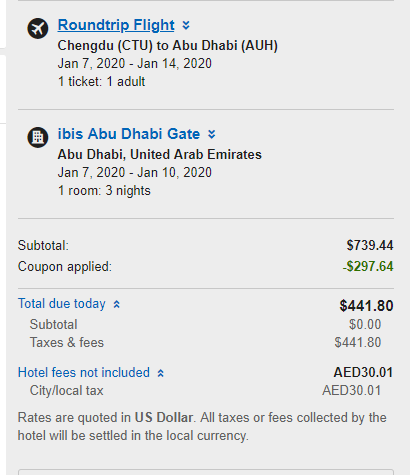Click the airplane flight icon
This screenshot has width=410, height=475.
click(38, 28)
